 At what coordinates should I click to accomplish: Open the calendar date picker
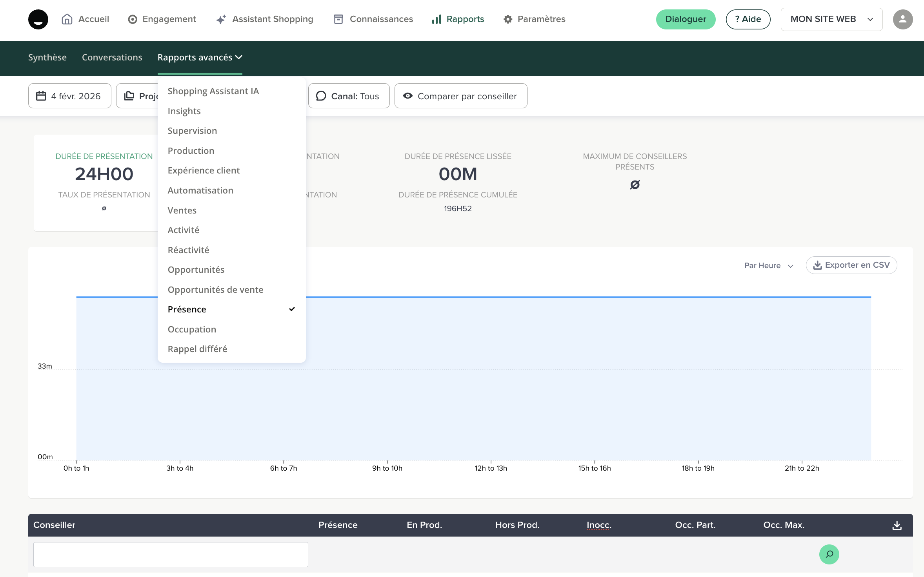tap(70, 96)
